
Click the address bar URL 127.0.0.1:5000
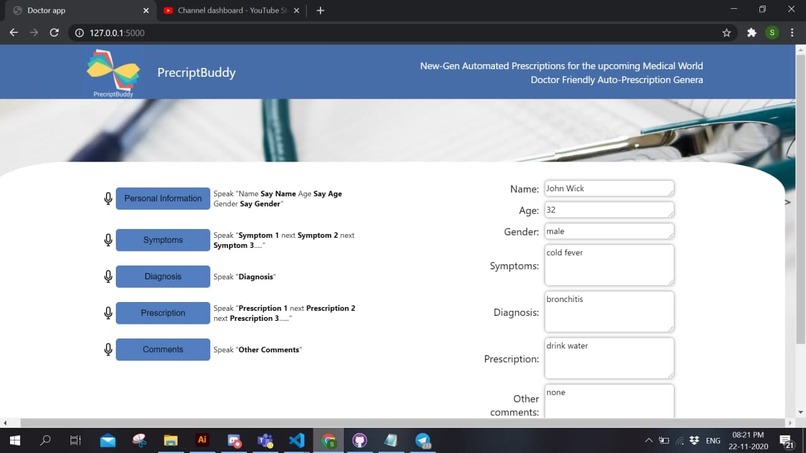117,33
